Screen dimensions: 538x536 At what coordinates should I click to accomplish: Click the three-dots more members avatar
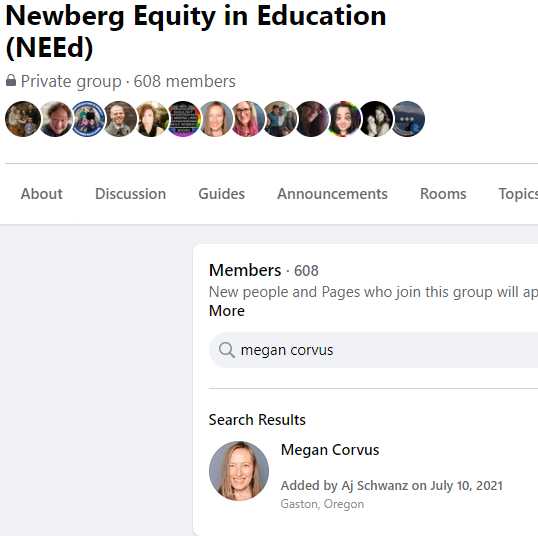pyautogui.click(x=408, y=119)
